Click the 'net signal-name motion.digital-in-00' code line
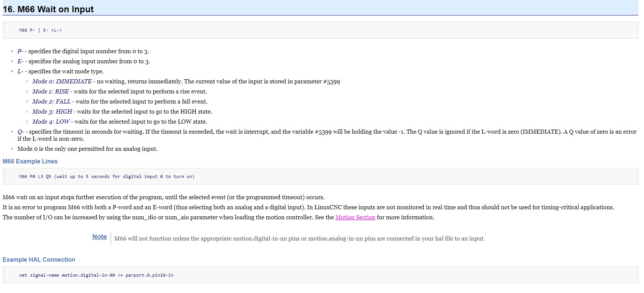The height and width of the screenshot is (293, 644). 96,276
